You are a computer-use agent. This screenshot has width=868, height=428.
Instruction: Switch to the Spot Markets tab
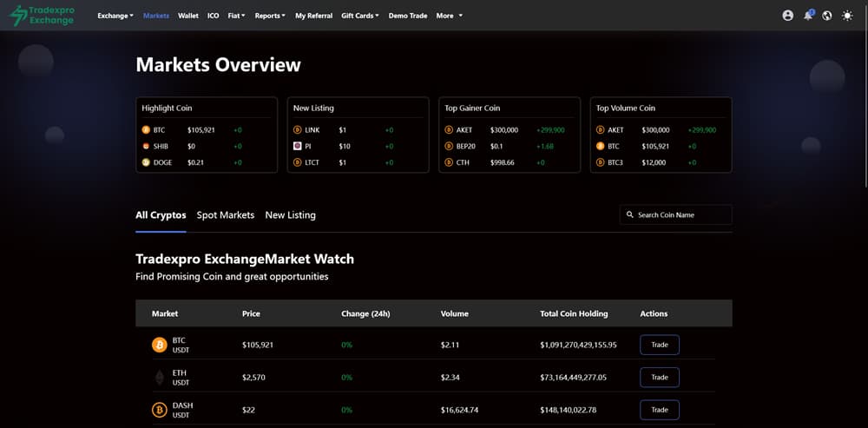tap(226, 214)
